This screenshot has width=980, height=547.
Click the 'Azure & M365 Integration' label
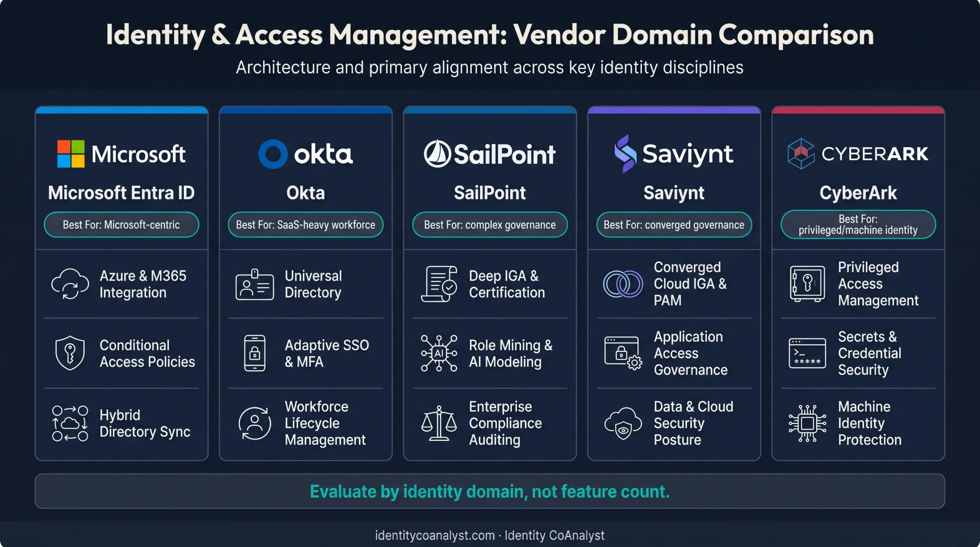click(143, 284)
